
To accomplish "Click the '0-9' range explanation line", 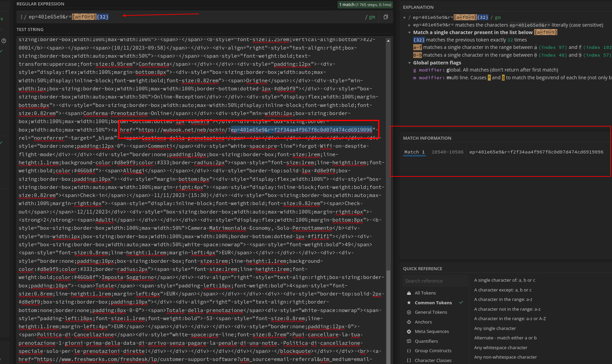I will (x=512, y=55).
